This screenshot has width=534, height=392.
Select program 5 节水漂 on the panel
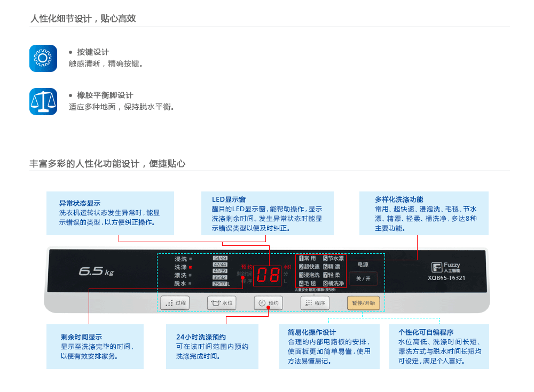click(x=333, y=258)
